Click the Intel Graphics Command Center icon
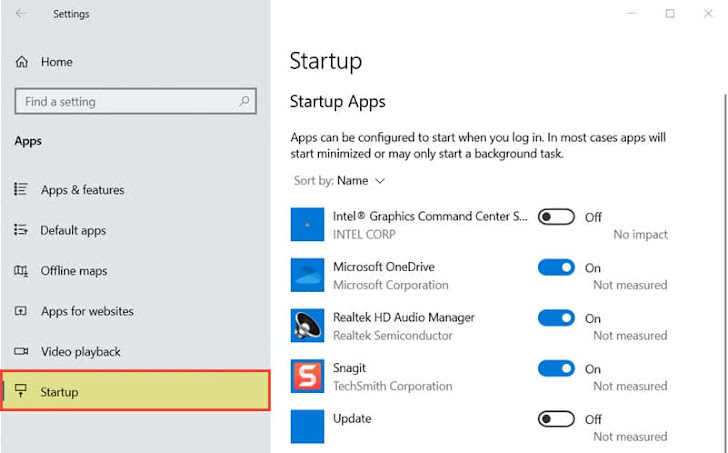 coord(307,224)
